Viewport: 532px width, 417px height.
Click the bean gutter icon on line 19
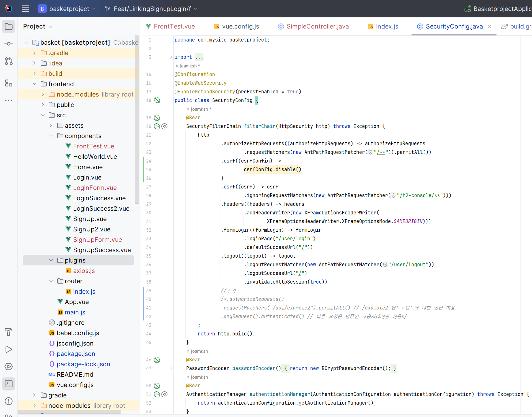[x=157, y=118]
